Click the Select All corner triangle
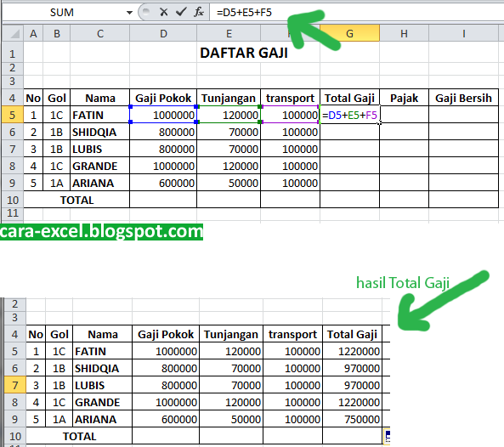The height and width of the screenshot is (447, 504). click(x=13, y=33)
